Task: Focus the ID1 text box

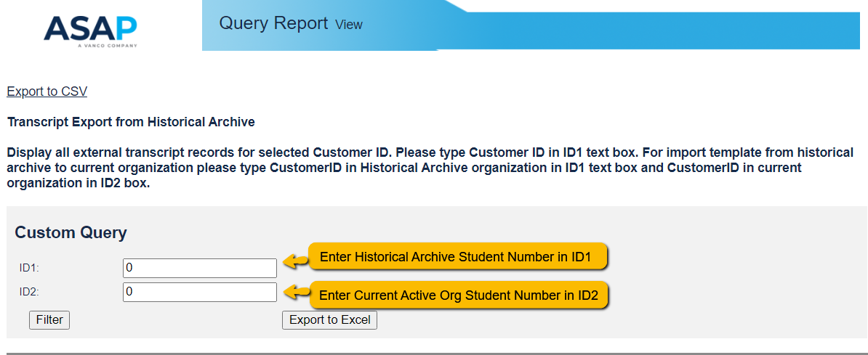Action: tap(200, 268)
